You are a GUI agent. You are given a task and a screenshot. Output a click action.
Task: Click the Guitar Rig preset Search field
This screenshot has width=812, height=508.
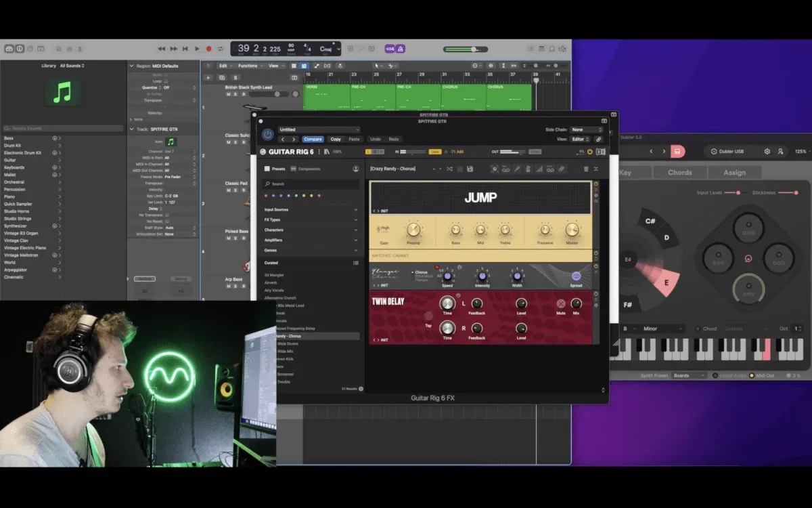pos(311,184)
